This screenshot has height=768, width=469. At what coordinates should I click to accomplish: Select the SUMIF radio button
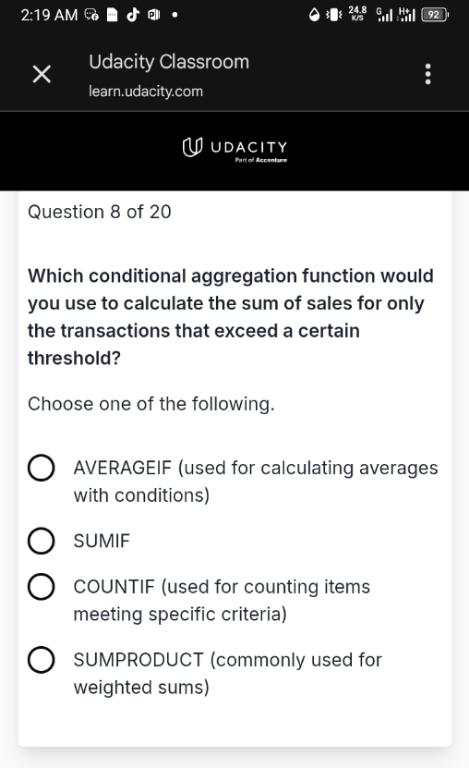(x=41, y=541)
